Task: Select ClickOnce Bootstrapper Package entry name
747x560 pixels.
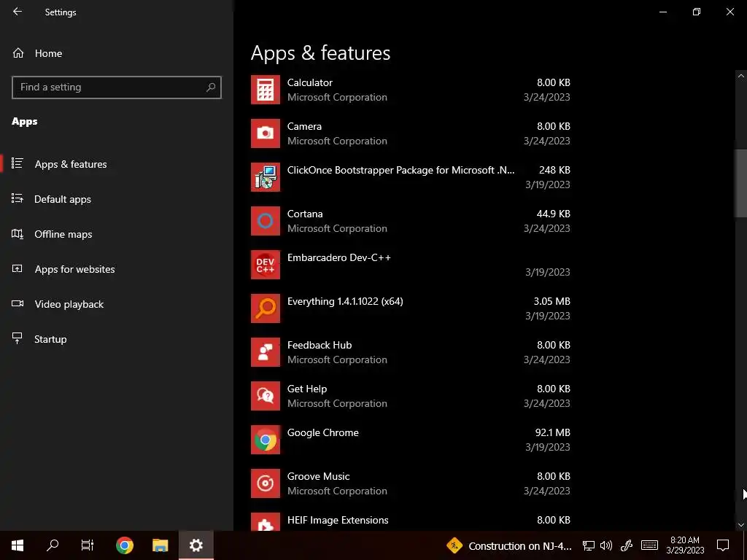Action: click(400, 170)
